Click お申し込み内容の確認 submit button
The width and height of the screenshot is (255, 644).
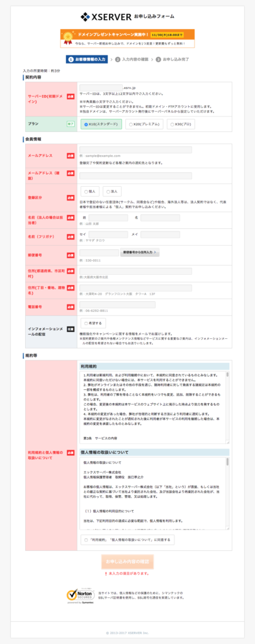click(127, 562)
